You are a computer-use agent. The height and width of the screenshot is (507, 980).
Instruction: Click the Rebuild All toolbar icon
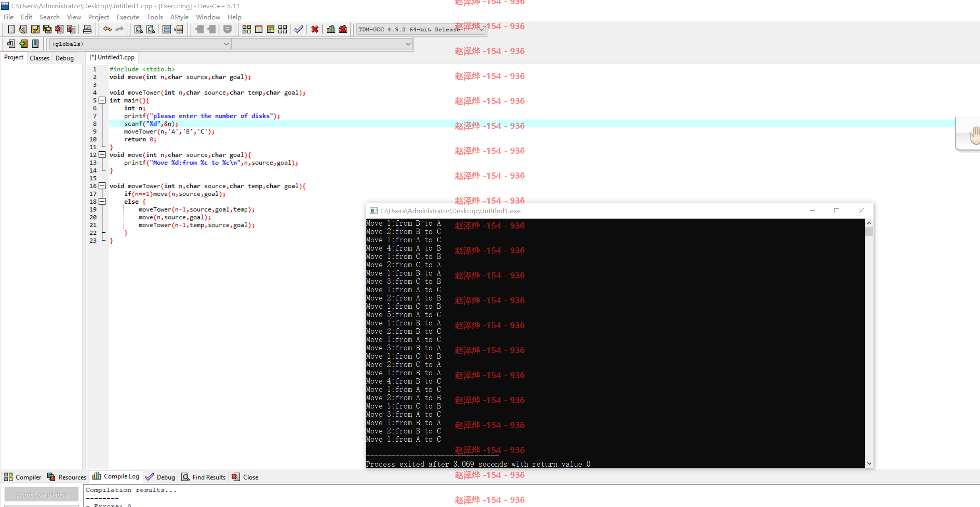(283, 29)
